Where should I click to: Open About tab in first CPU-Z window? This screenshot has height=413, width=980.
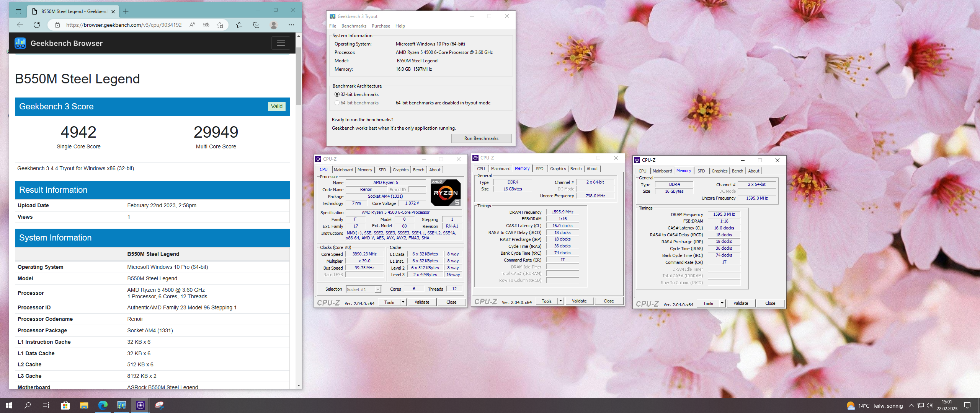(x=435, y=170)
